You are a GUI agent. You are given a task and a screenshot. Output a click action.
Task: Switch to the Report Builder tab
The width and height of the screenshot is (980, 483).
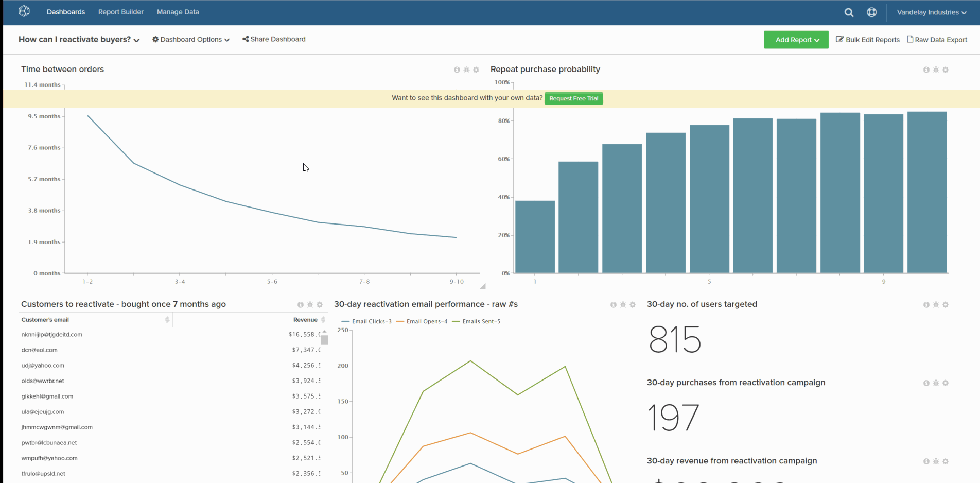point(120,12)
